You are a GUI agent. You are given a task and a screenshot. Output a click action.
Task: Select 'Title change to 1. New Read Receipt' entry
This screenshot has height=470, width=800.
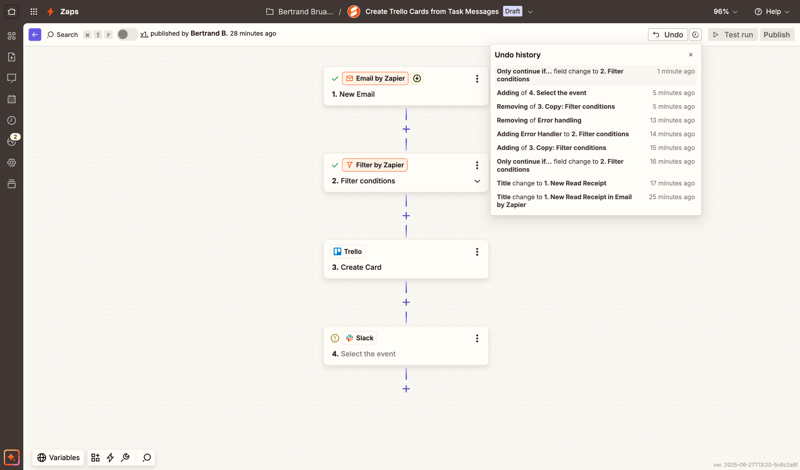click(x=595, y=183)
